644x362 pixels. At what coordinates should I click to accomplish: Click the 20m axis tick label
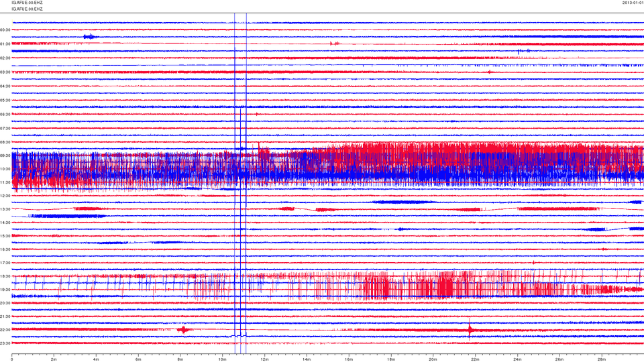tap(433, 359)
